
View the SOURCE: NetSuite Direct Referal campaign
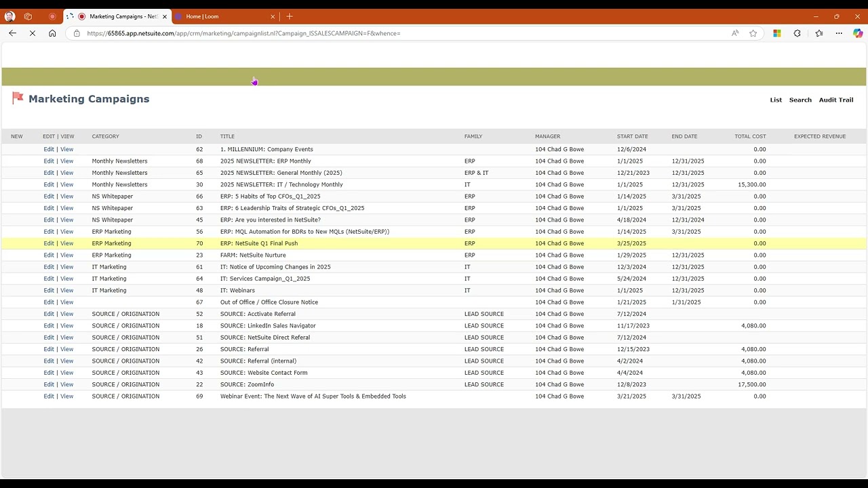(66, 338)
